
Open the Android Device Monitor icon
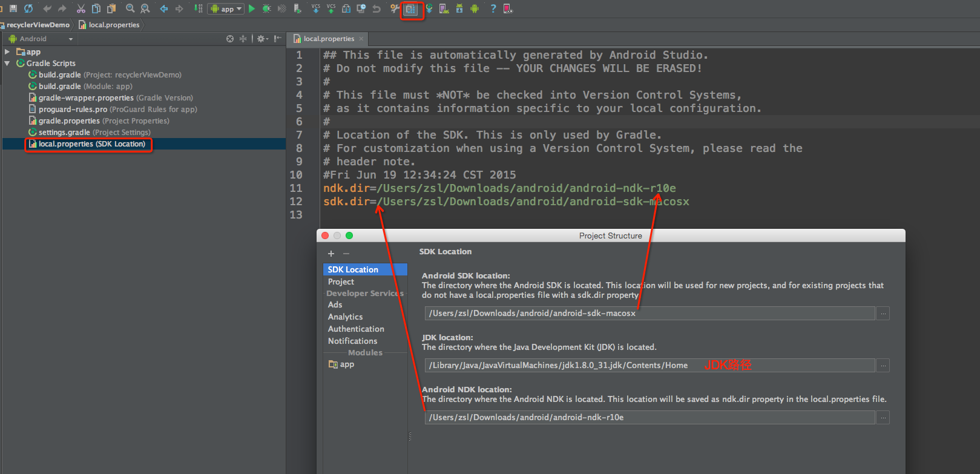(475, 8)
